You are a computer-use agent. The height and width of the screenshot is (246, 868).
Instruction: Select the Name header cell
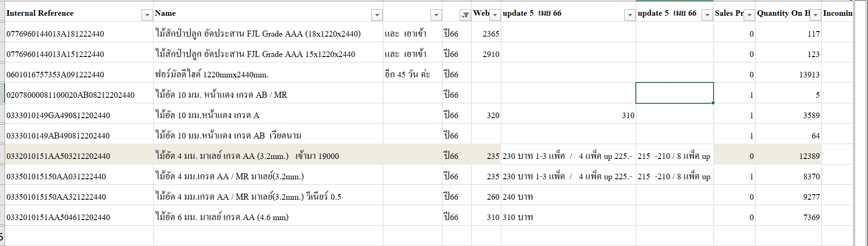click(x=261, y=13)
